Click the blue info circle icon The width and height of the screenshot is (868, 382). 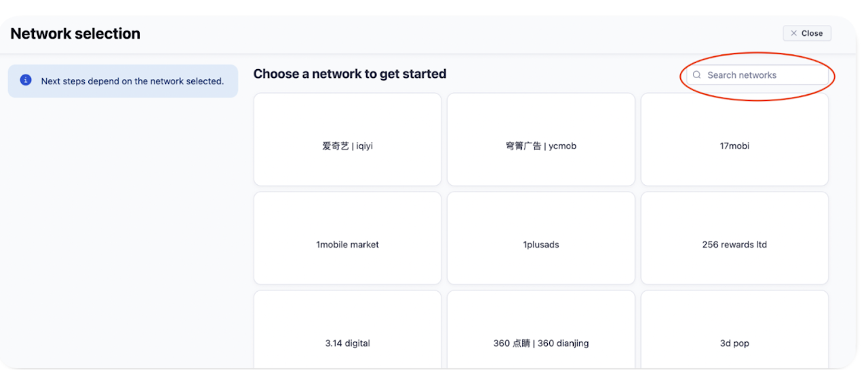[26, 80]
